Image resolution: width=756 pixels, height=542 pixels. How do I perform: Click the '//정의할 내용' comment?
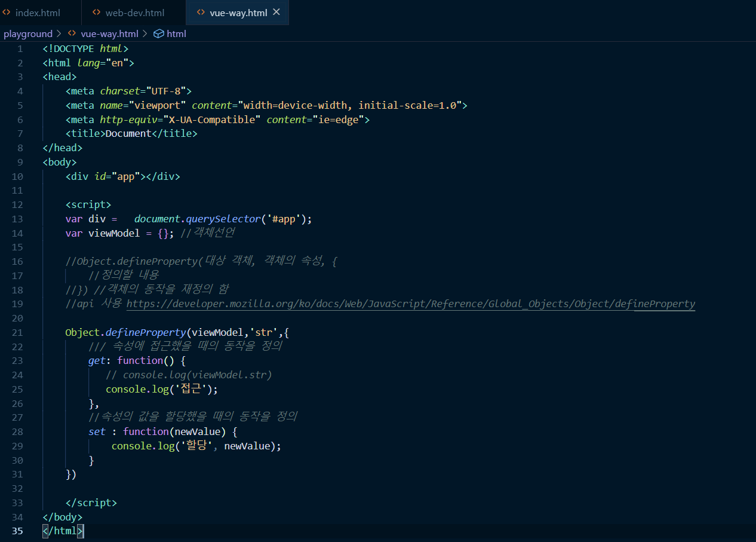point(124,275)
